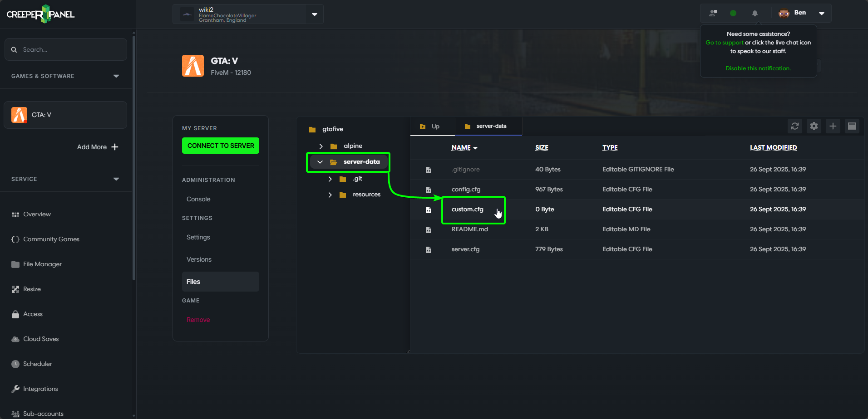The height and width of the screenshot is (419, 868).
Task: Click the Disable this notification link
Action: [758, 68]
